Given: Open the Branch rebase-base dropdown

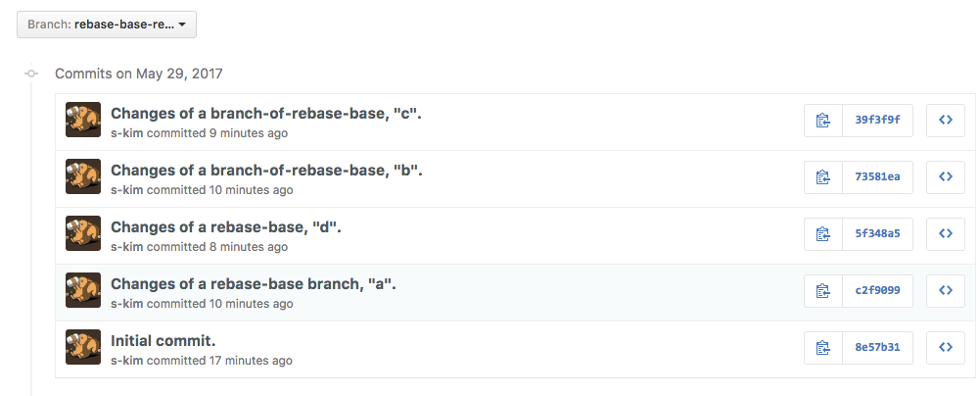Looking at the screenshot, I should click(x=107, y=25).
